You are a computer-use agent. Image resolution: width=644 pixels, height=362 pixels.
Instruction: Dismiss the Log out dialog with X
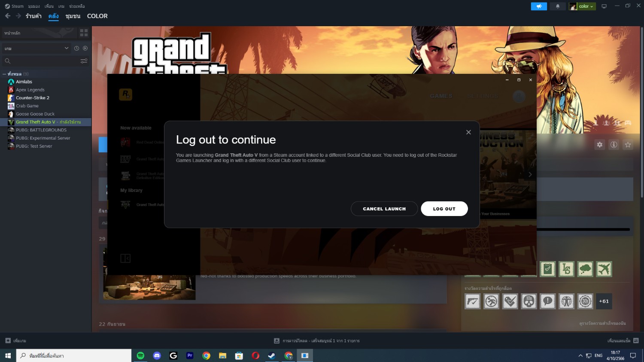pyautogui.click(x=468, y=132)
